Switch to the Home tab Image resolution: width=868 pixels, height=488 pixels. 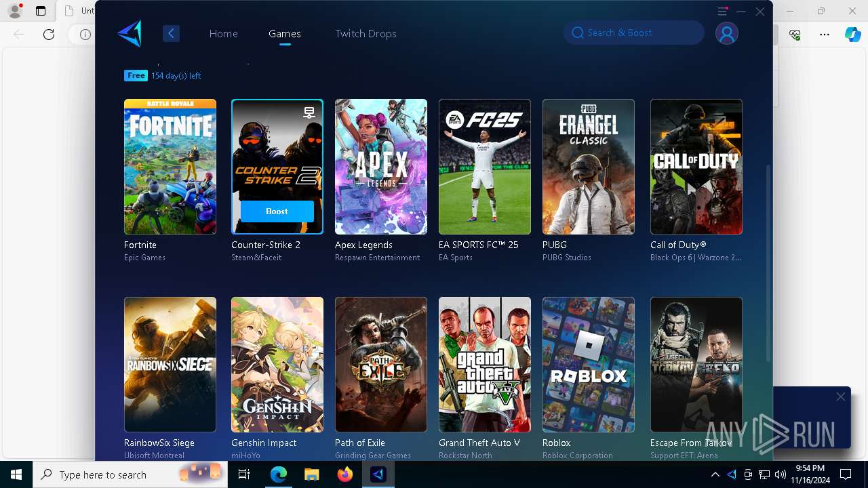pos(223,33)
